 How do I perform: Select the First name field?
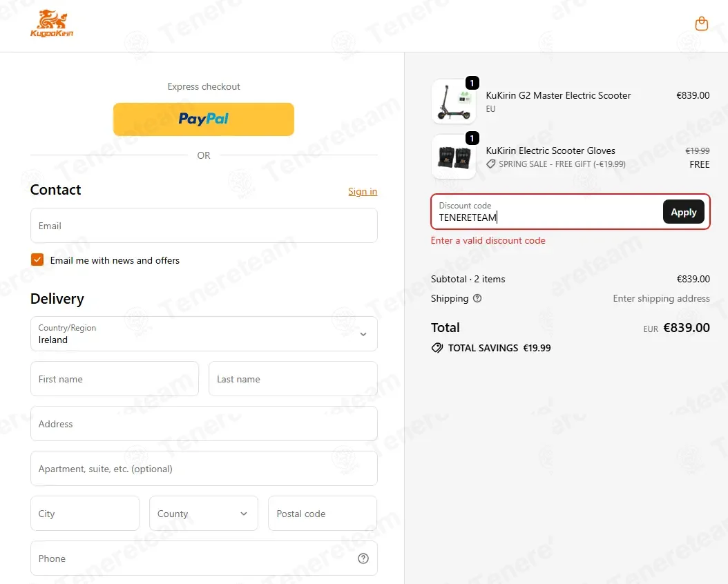[x=115, y=379]
